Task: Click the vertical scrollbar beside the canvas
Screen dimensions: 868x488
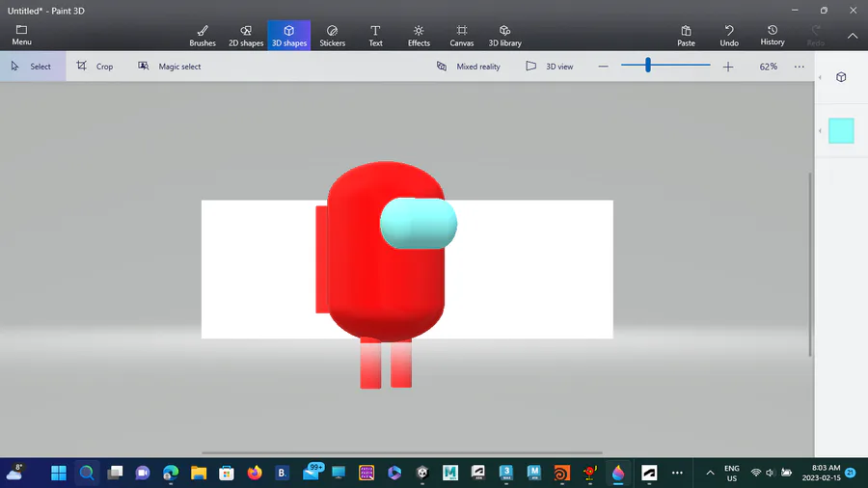Action: [810, 264]
